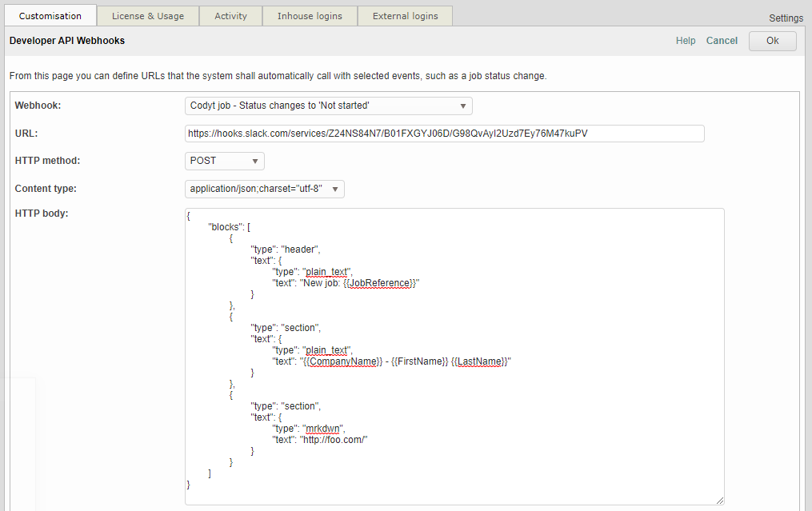Viewport: 812px width, 511px height.
Task: Click the http://foo.com/ text in body
Action: click(x=334, y=440)
